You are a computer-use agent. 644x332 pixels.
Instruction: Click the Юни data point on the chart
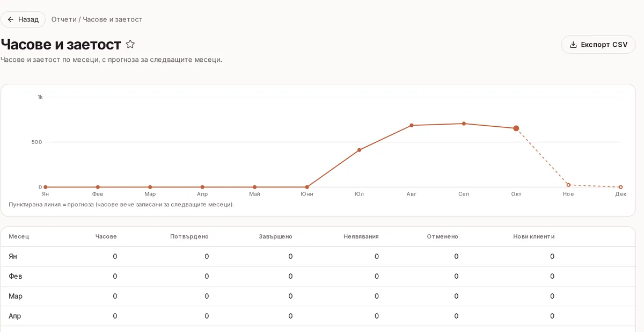[x=307, y=187]
